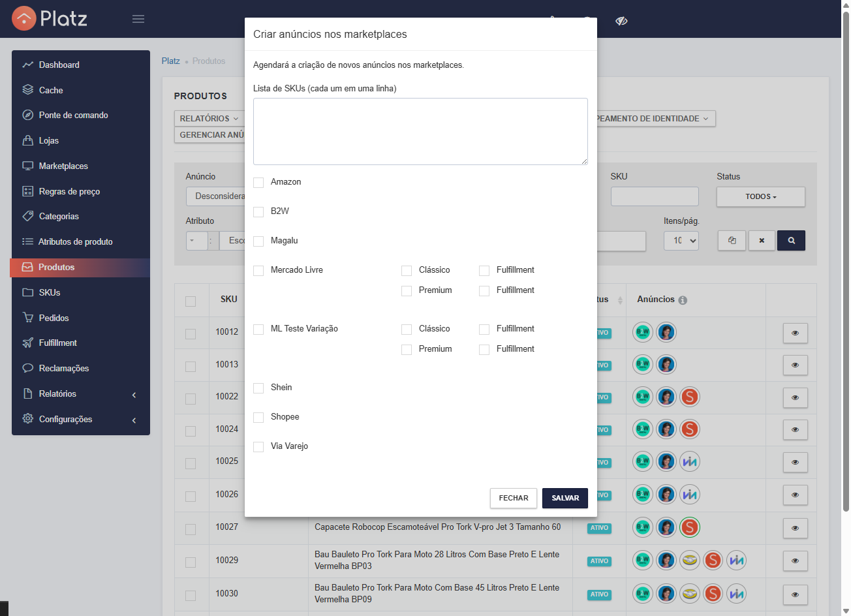Click B2W marketplace icon in row 10012
The height and width of the screenshot is (616, 851).
[x=643, y=332]
